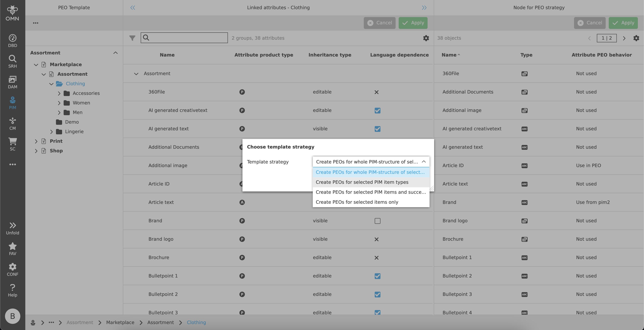Click the attribute search input field
Screen dimensions: 644x330
click(x=187, y=38)
